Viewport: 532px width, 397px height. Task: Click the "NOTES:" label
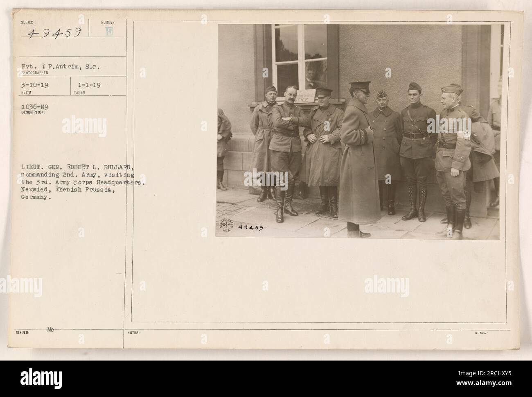[x=134, y=333]
